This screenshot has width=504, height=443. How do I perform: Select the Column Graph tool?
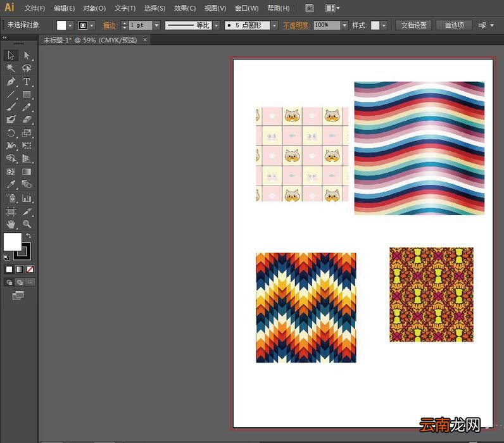click(27, 198)
